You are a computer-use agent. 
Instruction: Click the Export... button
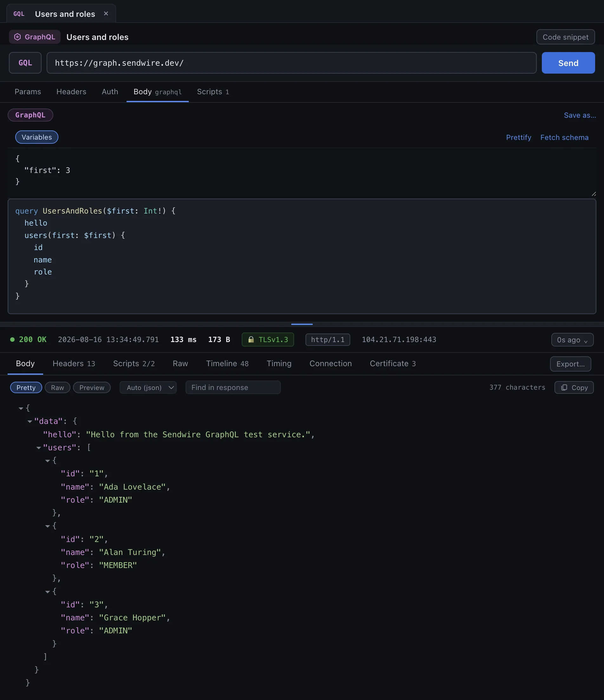pos(571,364)
